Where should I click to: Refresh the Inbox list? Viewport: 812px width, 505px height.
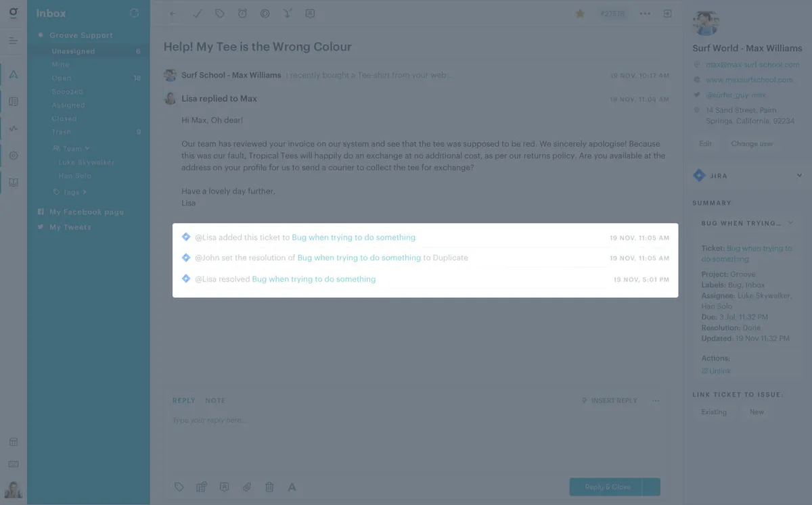[134, 14]
